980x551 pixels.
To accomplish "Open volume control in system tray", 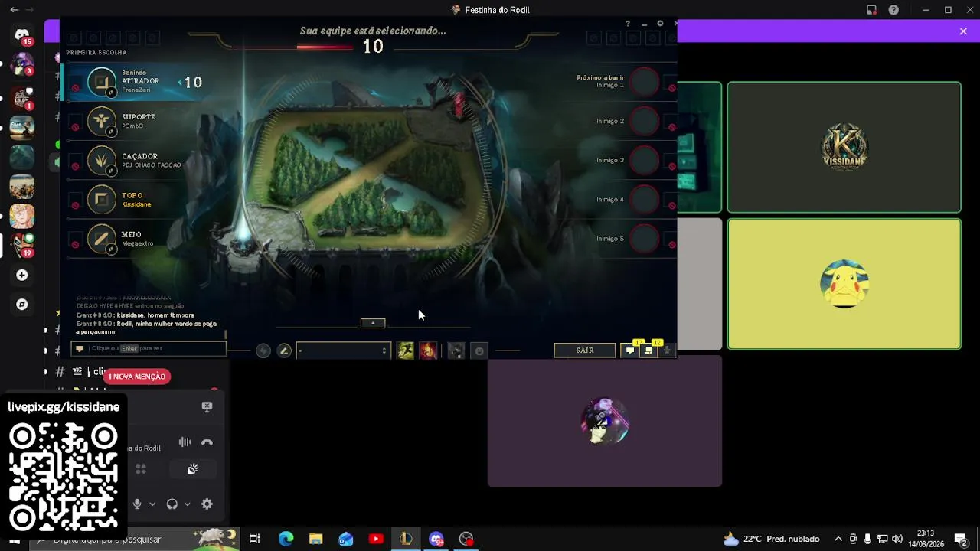I will point(897,539).
